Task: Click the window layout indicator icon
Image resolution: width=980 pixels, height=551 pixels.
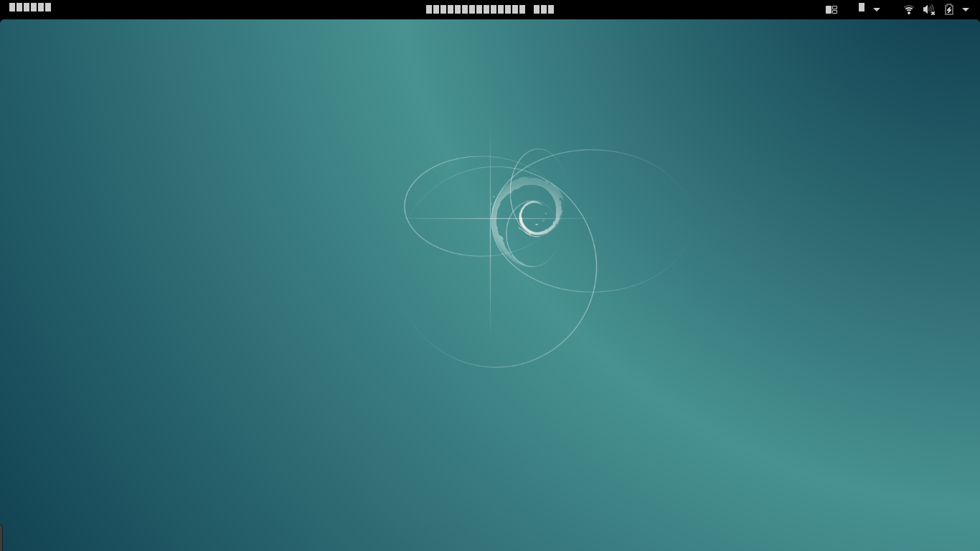Action: (x=831, y=9)
